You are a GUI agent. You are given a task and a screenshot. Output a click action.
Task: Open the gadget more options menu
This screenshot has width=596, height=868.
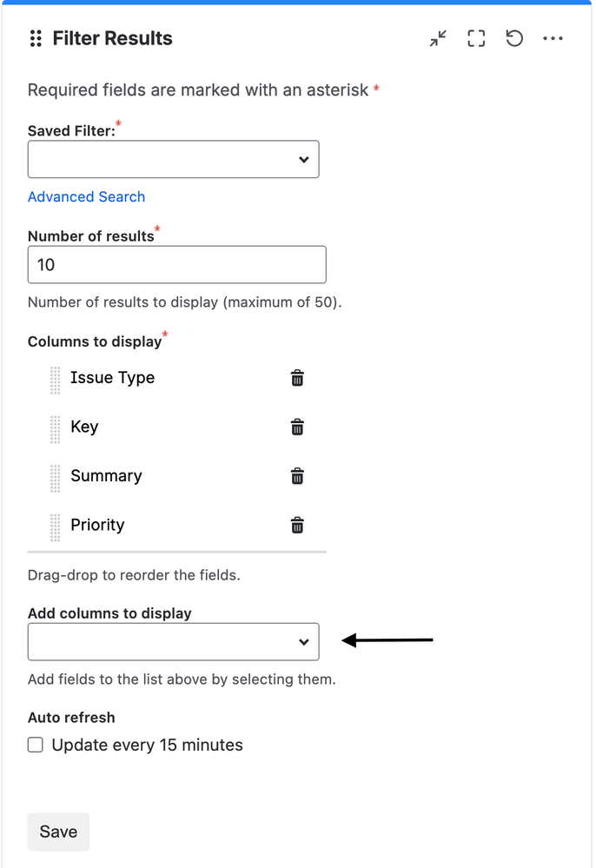(x=553, y=38)
